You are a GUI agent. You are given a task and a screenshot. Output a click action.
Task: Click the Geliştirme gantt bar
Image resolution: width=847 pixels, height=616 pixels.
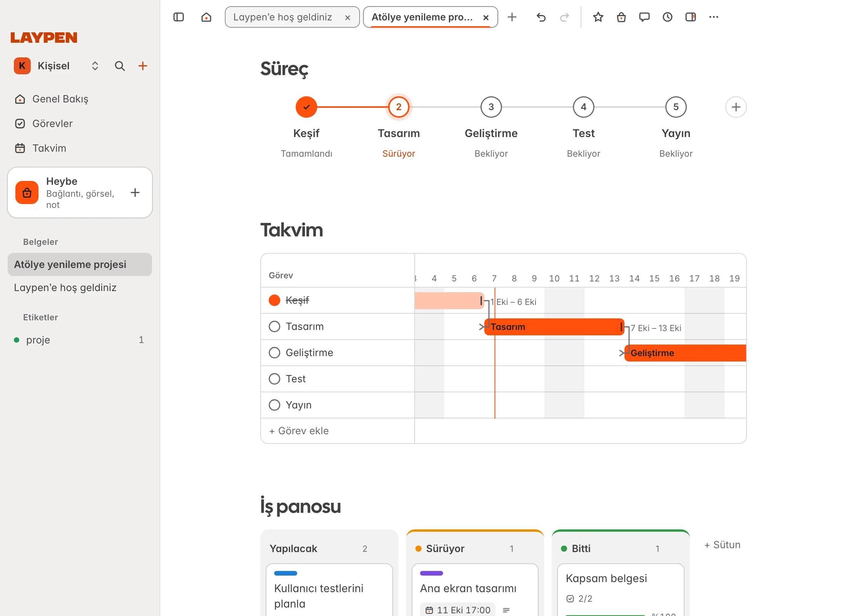[685, 353]
